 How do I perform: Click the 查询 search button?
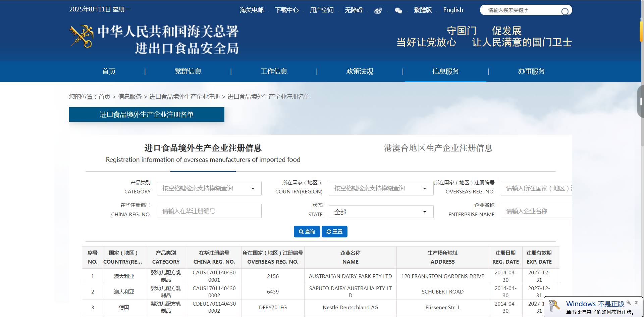point(307,232)
